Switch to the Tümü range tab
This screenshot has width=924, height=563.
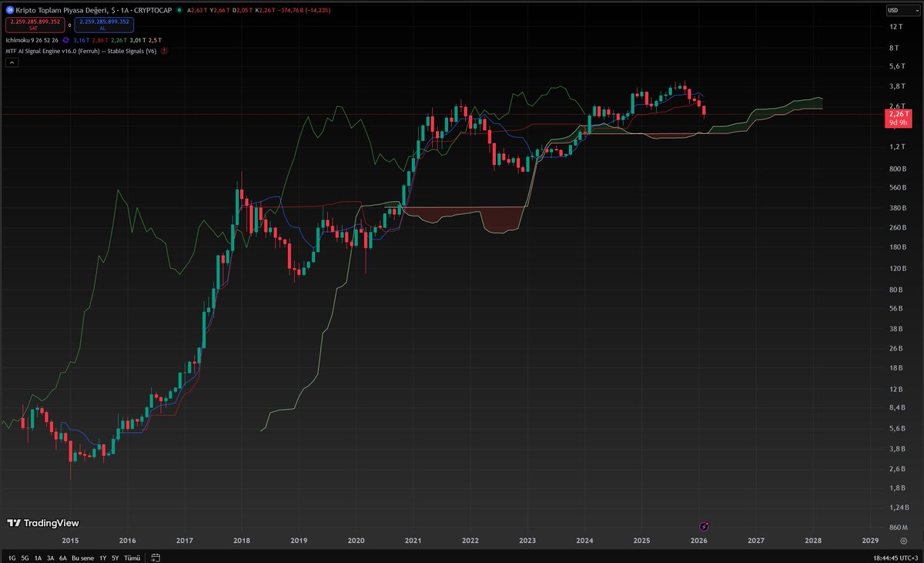coord(132,557)
